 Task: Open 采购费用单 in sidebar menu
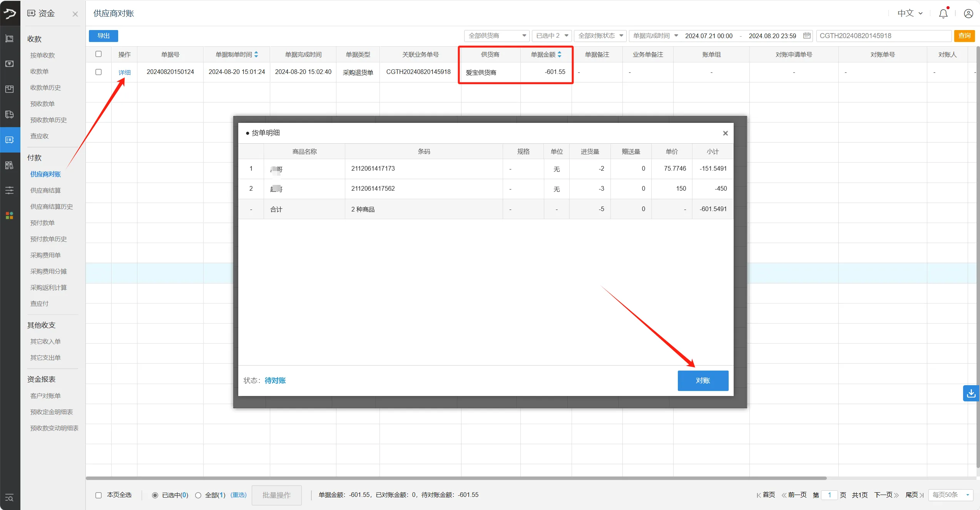click(x=45, y=255)
